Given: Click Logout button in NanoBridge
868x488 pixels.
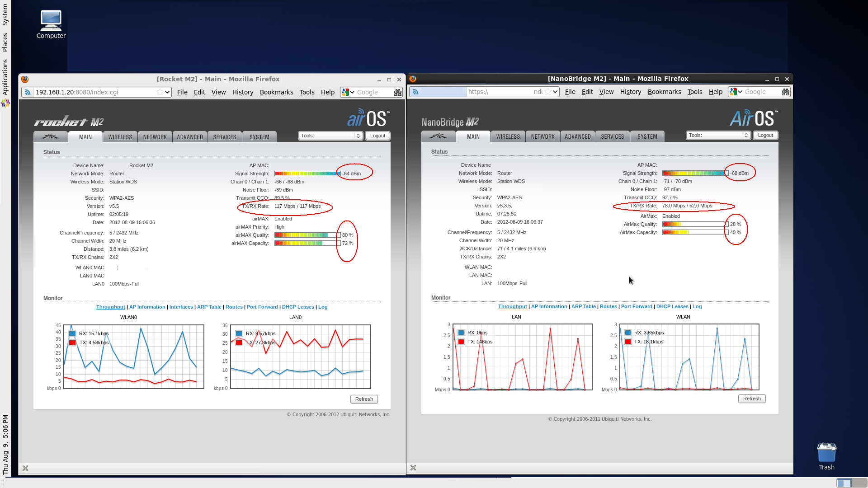Looking at the screenshot, I should pyautogui.click(x=765, y=135).
